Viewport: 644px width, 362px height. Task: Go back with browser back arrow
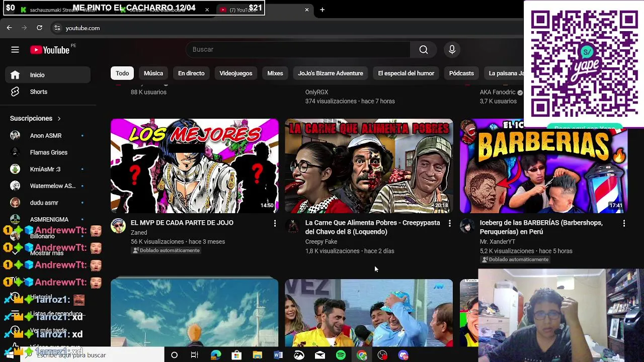(9, 28)
